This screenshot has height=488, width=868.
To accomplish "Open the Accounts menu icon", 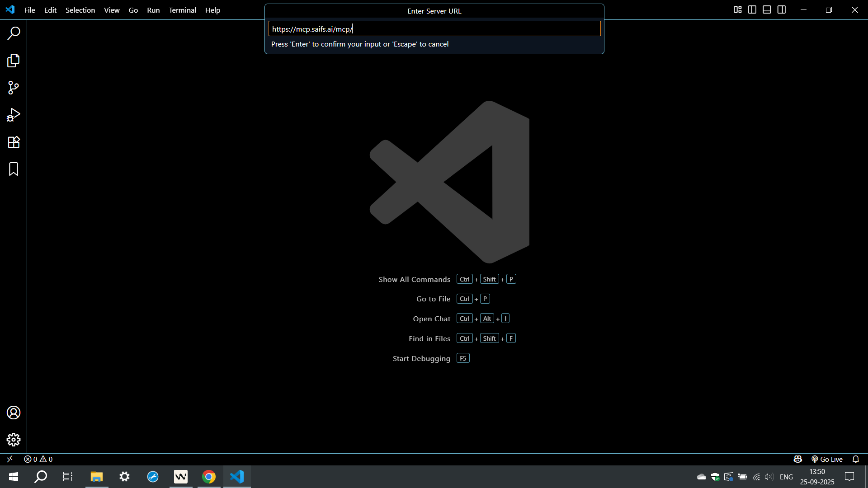I will [14, 413].
